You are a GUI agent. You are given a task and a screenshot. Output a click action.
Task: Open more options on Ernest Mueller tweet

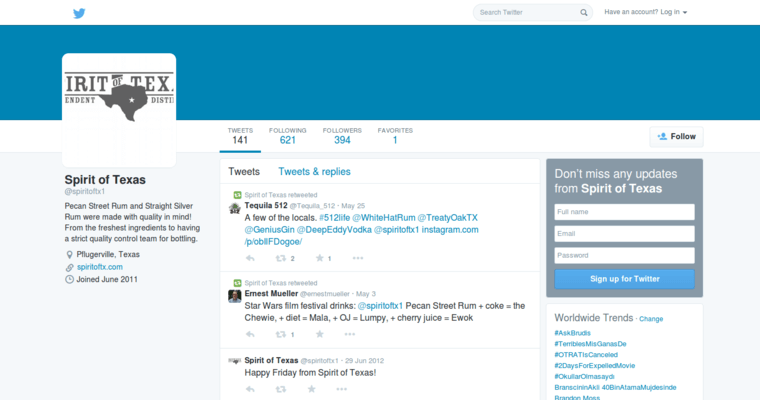(x=349, y=334)
